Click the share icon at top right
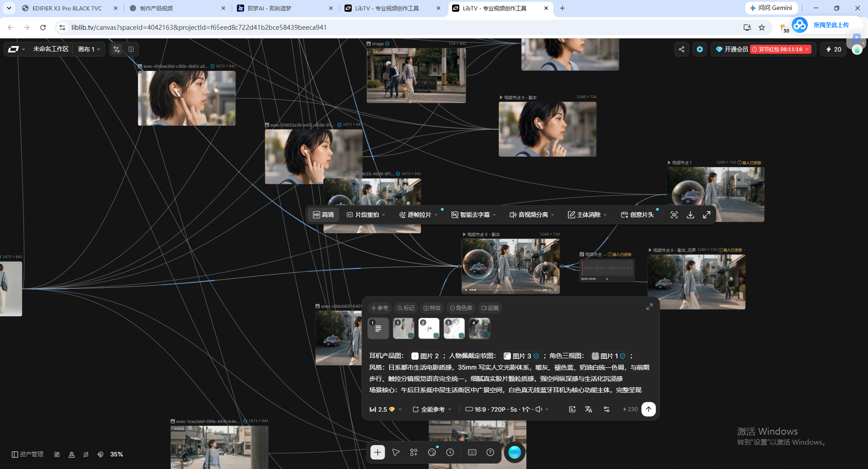 pos(681,49)
